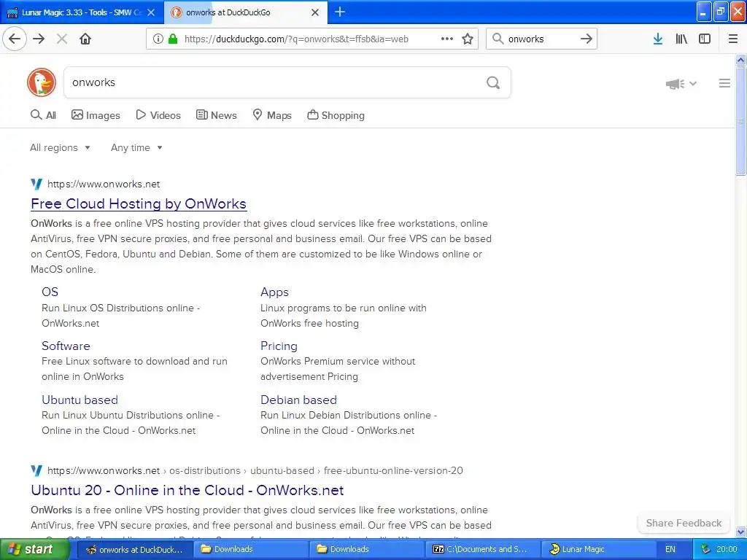The width and height of the screenshot is (747, 560).
Task: Open the Firefox hamburger menu
Action: tap(733, 39)
